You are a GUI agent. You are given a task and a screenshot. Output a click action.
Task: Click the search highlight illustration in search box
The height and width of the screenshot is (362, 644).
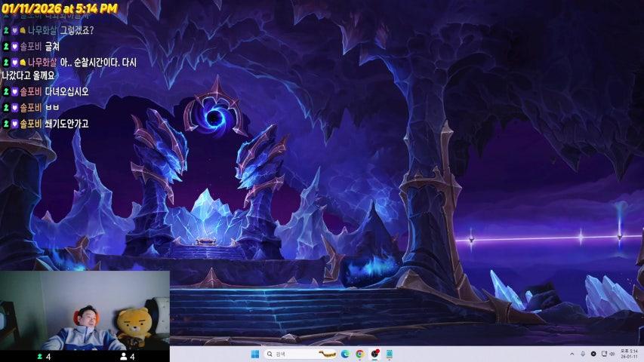[x=326, y=354]
